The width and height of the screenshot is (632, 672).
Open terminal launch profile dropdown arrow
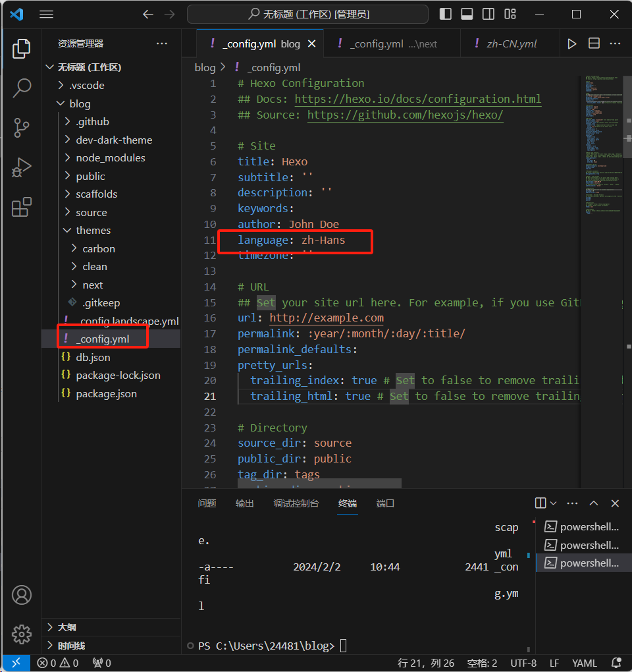(x=553, y=503)
